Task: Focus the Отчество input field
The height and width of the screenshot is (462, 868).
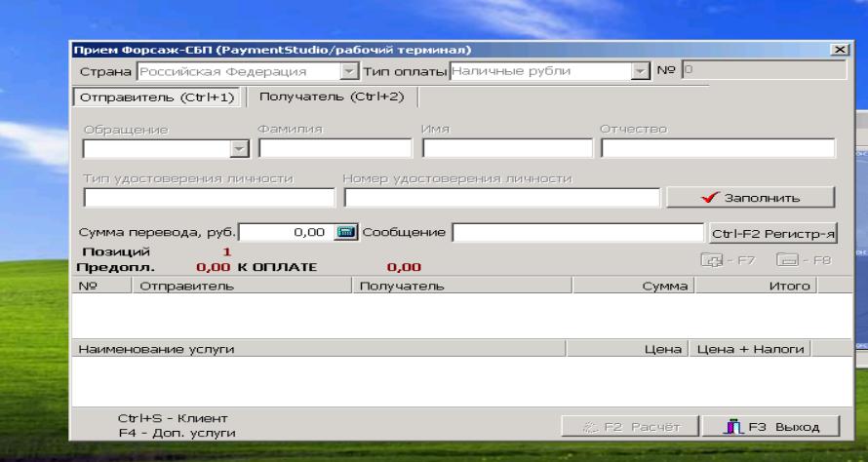Action: [x=718, y=148]
